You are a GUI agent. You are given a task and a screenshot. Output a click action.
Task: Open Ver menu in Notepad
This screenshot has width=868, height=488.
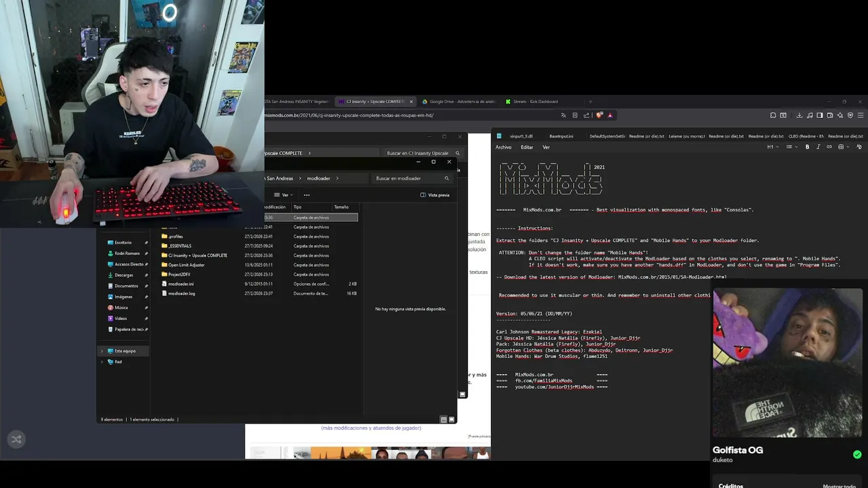(546, 147)
